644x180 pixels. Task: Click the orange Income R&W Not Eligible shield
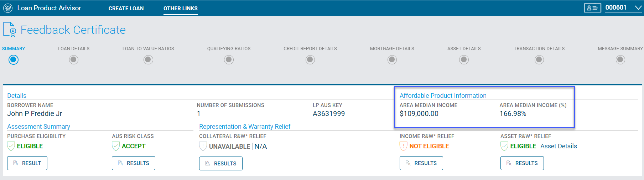(x=404, y=146)
